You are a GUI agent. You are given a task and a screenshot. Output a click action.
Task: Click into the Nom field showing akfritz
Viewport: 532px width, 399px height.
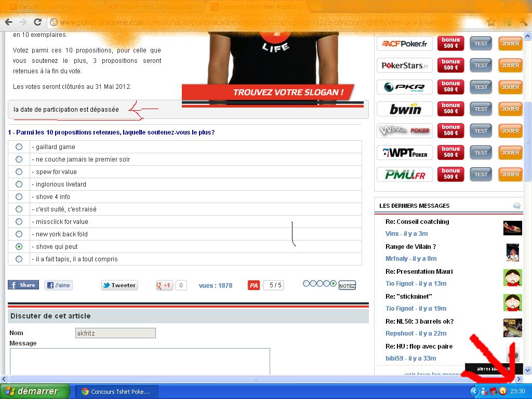click(x=115, y=333)
